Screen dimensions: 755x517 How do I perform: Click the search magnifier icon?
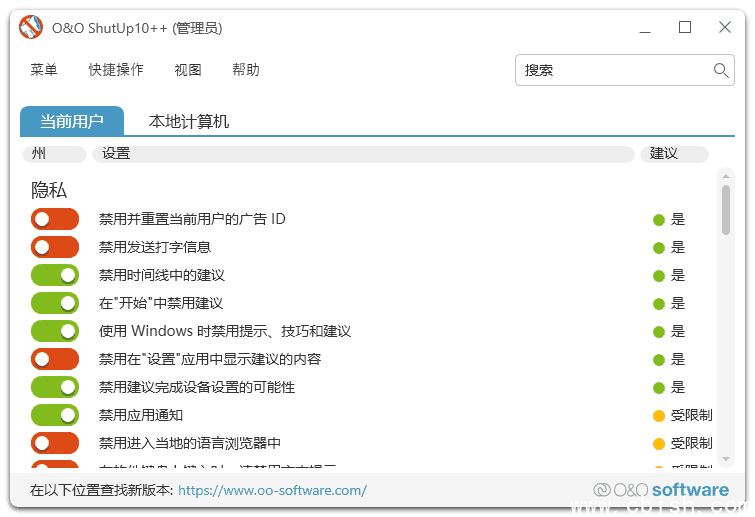721,70
